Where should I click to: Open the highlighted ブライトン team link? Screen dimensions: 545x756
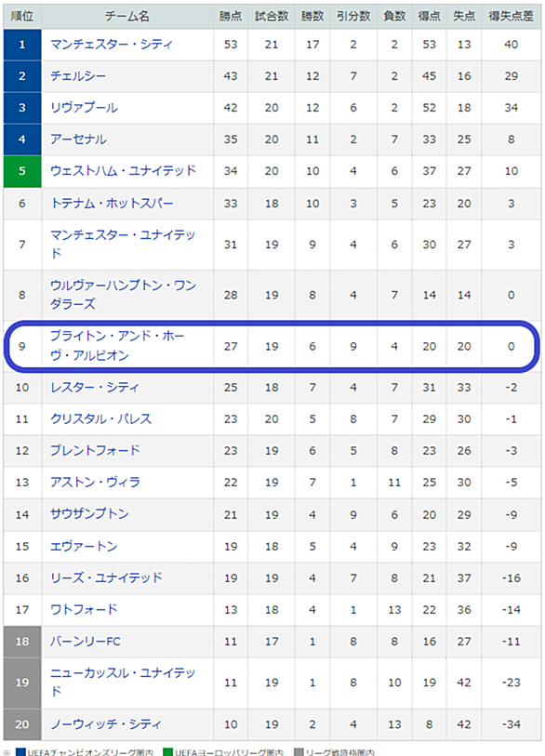pos(118,346)
